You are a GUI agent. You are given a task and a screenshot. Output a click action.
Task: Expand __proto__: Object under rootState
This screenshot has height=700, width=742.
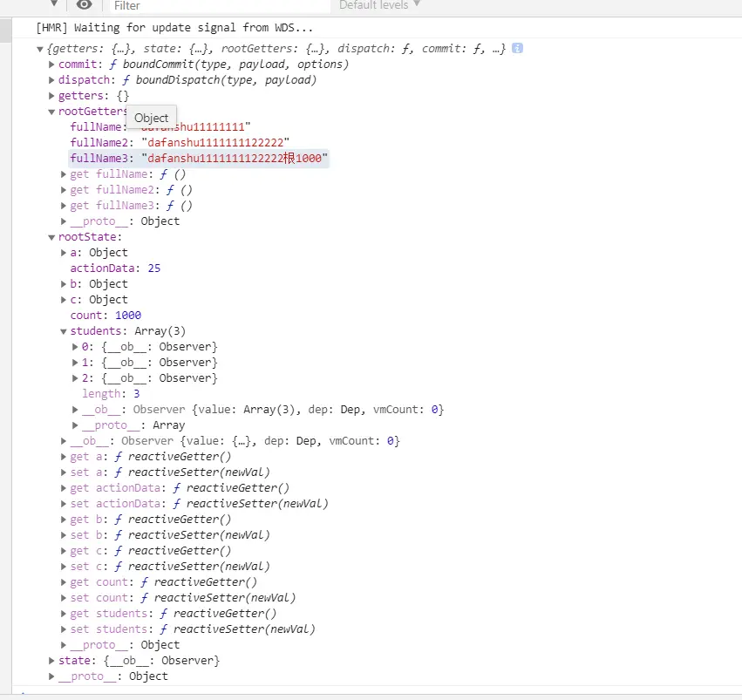point(64,645)
